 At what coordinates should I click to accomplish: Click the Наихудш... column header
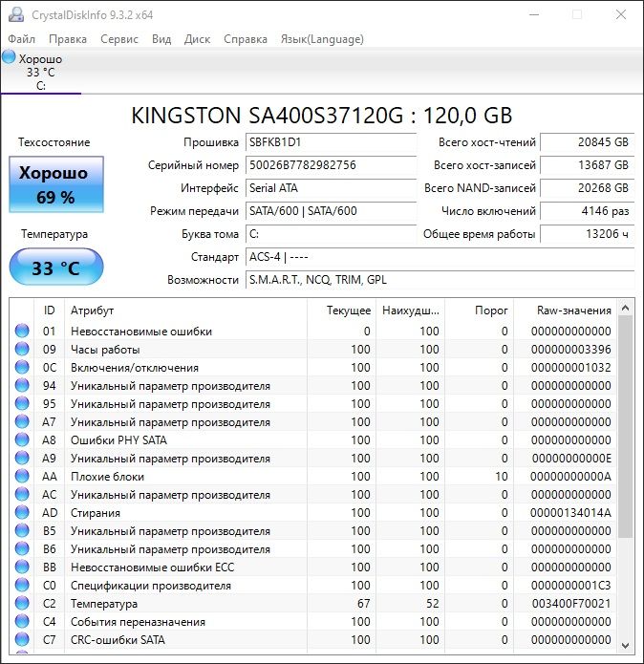click(410, 311)
